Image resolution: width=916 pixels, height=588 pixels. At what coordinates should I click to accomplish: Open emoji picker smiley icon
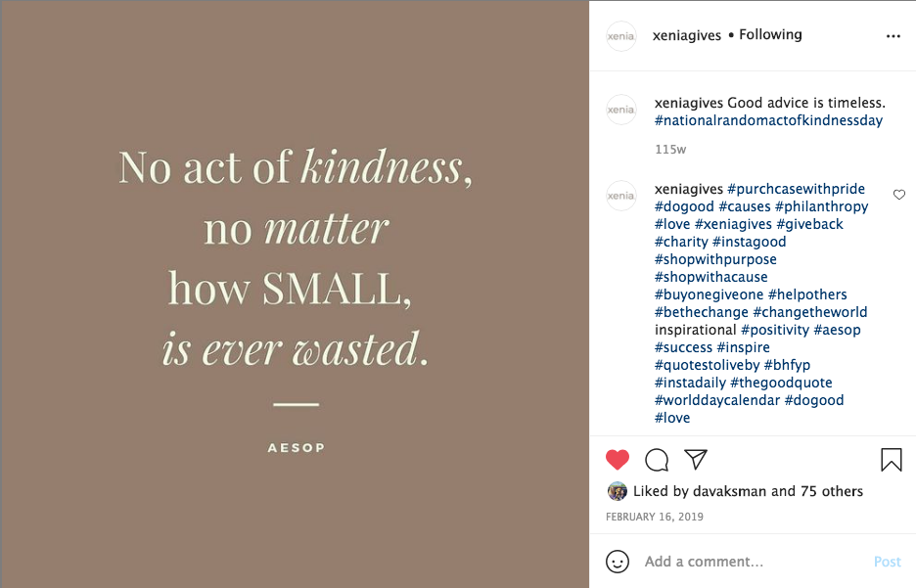click(618, 562)
